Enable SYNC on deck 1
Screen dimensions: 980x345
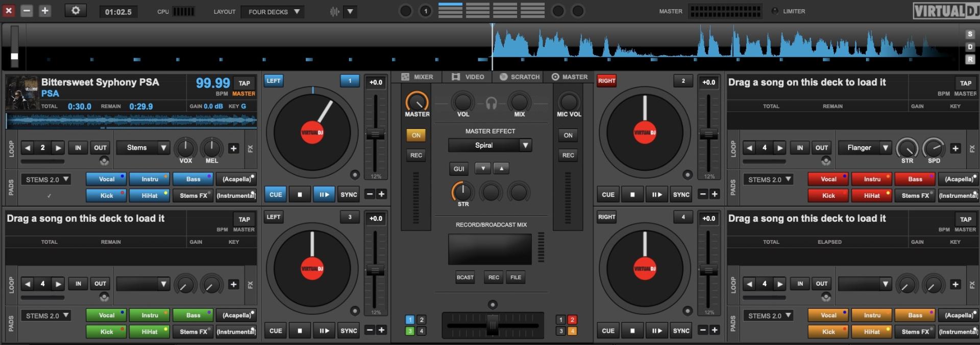pyautogui.click(x=349, y=194)
